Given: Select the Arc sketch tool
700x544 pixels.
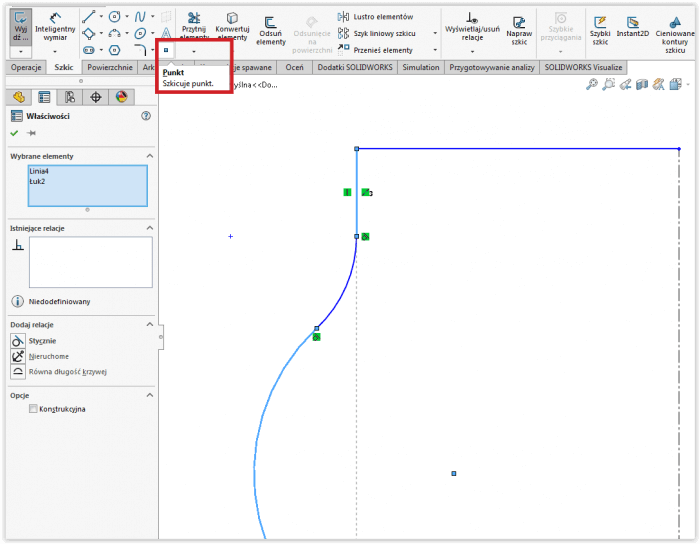Looking at the screenshot, I should tap(115, 33).
